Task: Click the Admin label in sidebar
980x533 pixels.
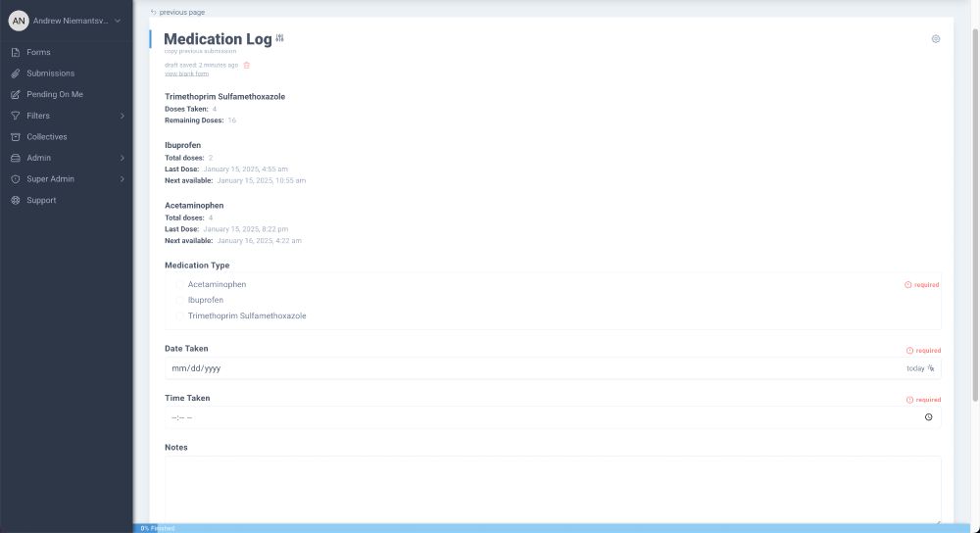Action: pyautogui.click(x=39, y=158)
